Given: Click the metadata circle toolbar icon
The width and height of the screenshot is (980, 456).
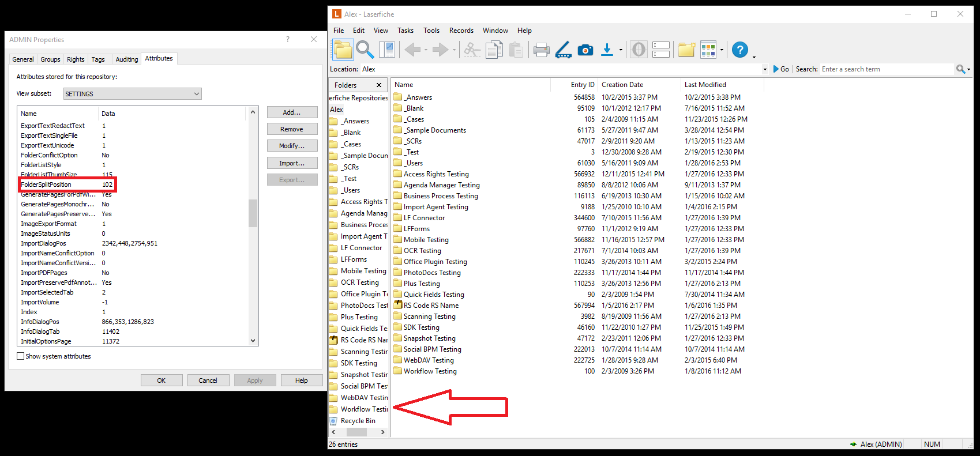Looking at the screenshot, I should click(639, 50).
